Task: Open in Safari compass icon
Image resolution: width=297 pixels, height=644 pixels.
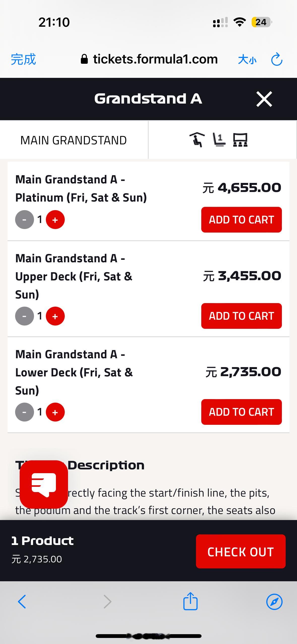Action: click(274, 602)
